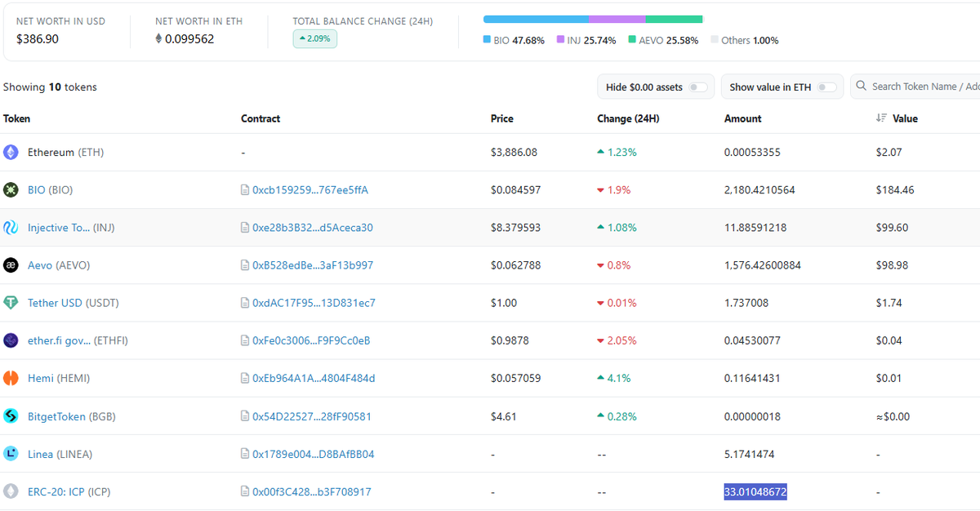Click the document icon beside HEMI contract address
The width and height of the screenshot is (980, 511).
point(245,378)
